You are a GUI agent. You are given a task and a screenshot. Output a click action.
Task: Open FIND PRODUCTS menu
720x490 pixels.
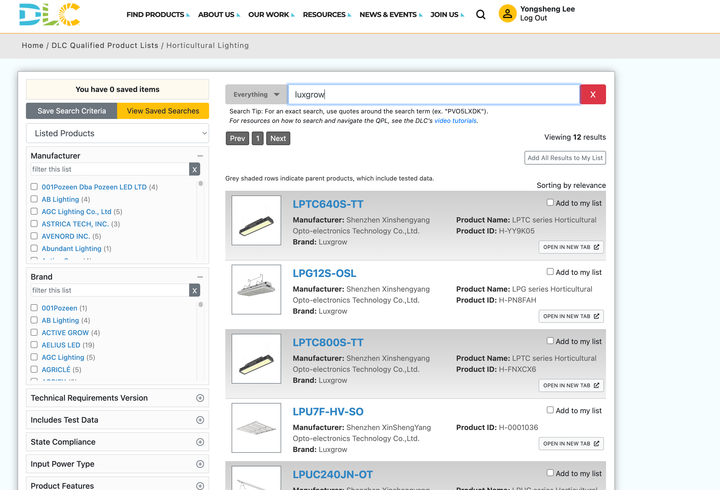(x=158, y=15)
